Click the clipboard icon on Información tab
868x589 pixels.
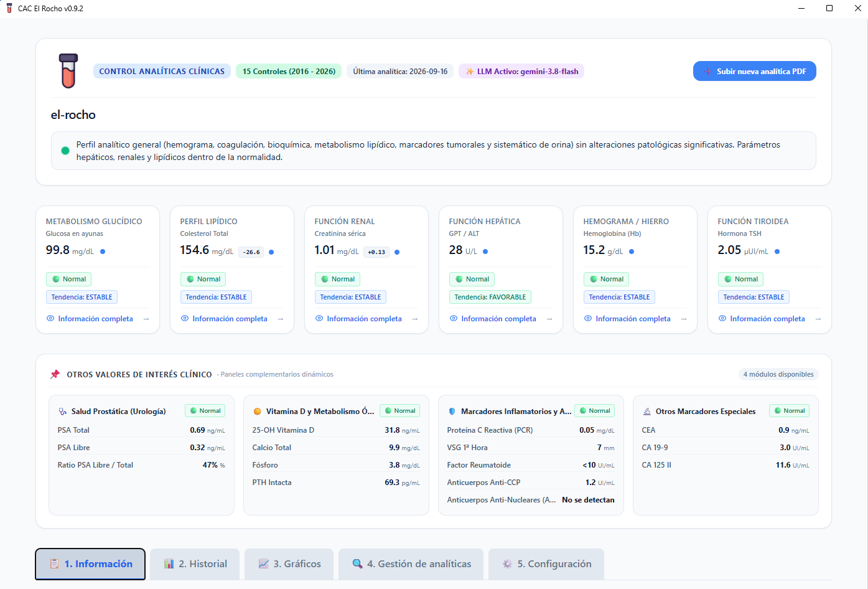point(54,563)
